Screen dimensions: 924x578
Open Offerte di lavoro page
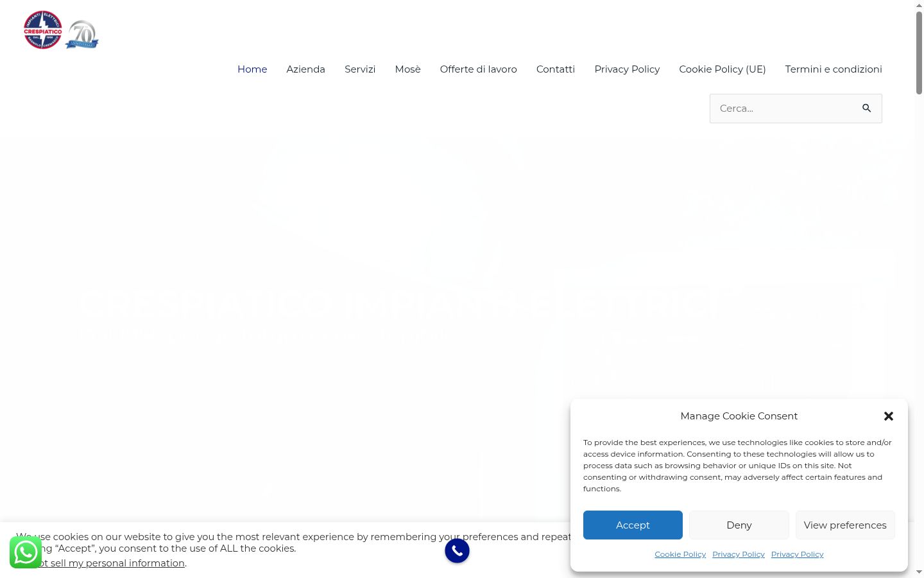[478, 69]
